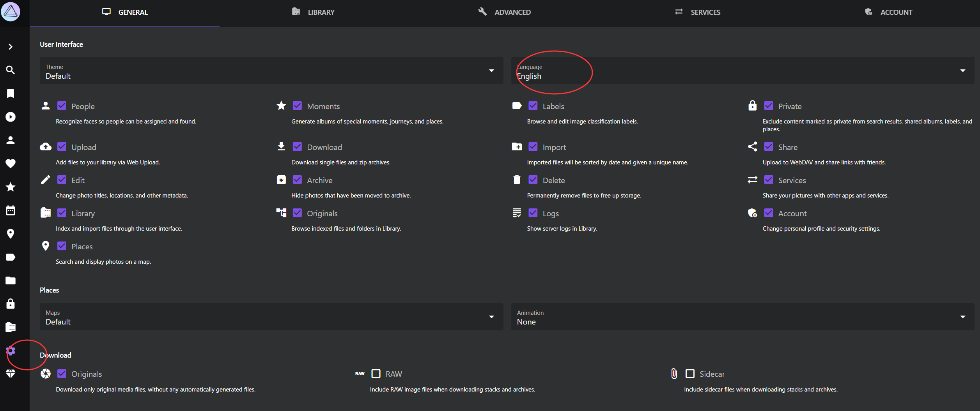Expand the sidebar with the chevron arrow

(x=11, y=47)
